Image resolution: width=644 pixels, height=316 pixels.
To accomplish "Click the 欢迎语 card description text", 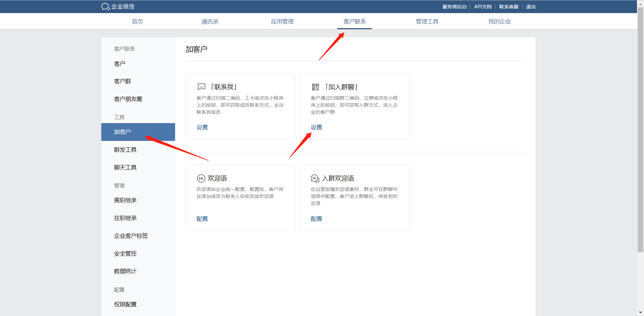I will pos(240,193).
